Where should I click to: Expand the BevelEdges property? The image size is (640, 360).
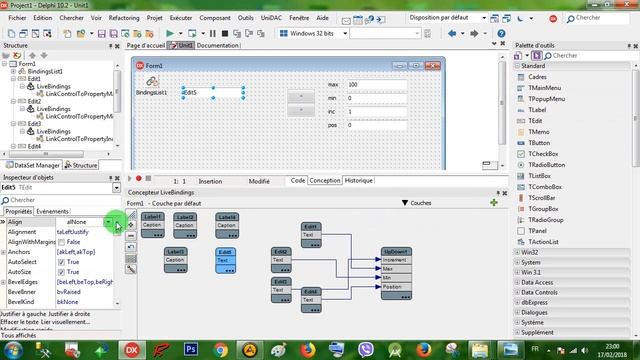(3, 282)
